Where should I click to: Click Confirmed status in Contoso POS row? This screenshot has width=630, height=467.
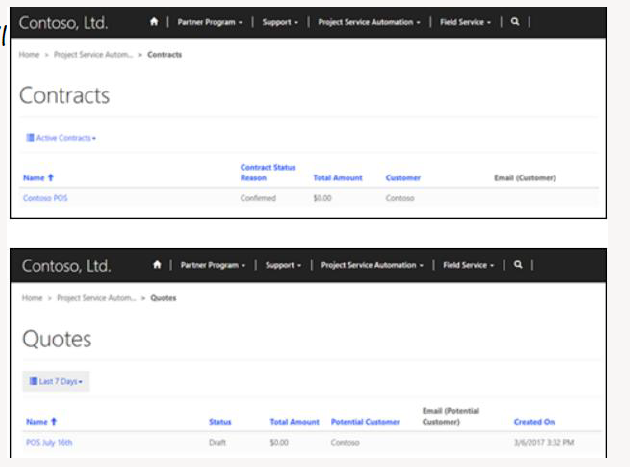coord(258,198)
